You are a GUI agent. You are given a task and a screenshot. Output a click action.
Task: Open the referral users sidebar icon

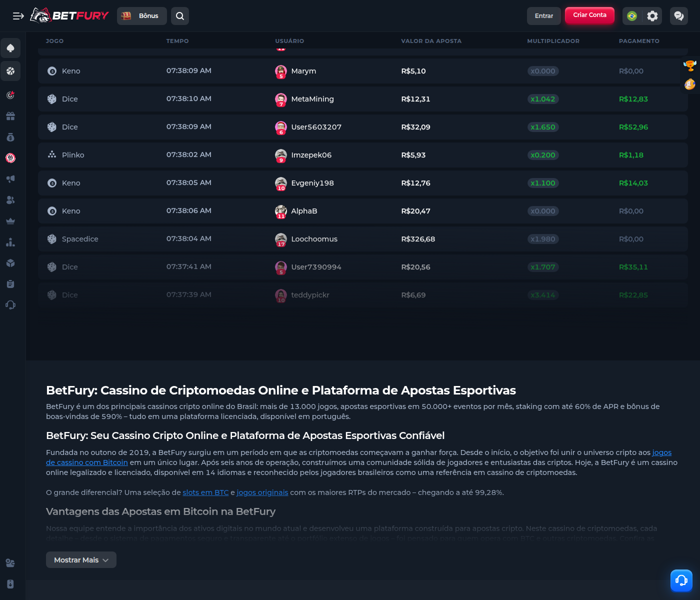point(10,200)
